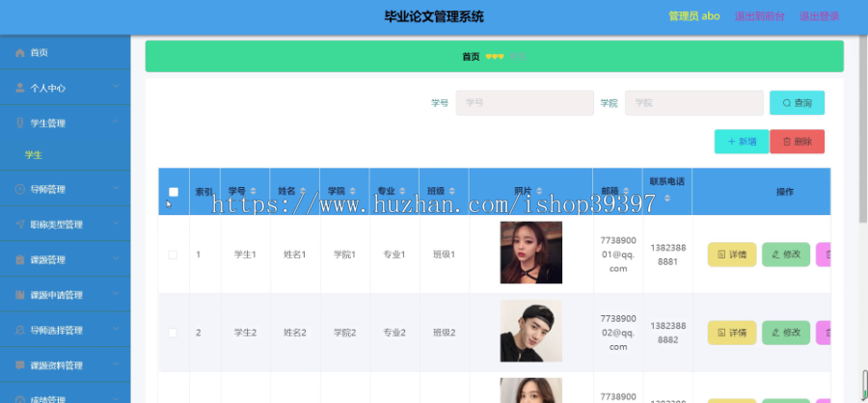Open 详情 for row 学生1
Screen dimensions: 868x403
(732, 255)
